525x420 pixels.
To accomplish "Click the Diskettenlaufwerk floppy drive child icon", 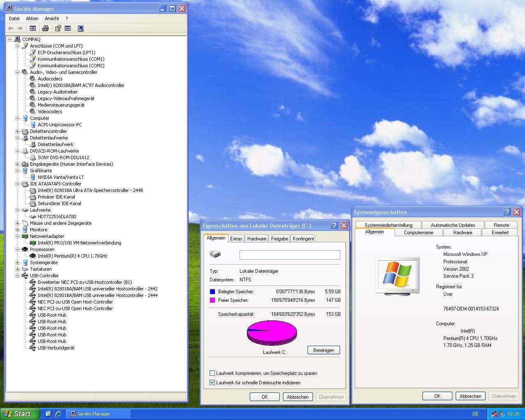I will 33,144.
